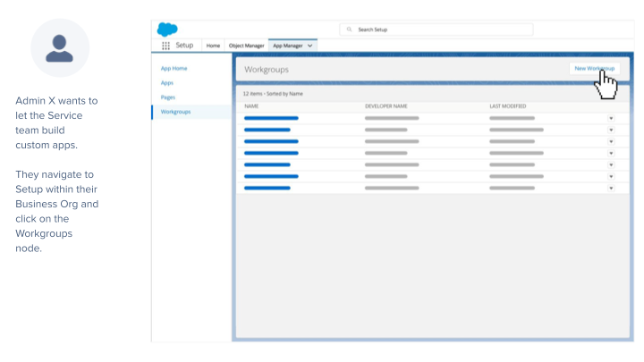
Task: Open the first row's action dropdown arrow
Action: click(x=611, y=118)
